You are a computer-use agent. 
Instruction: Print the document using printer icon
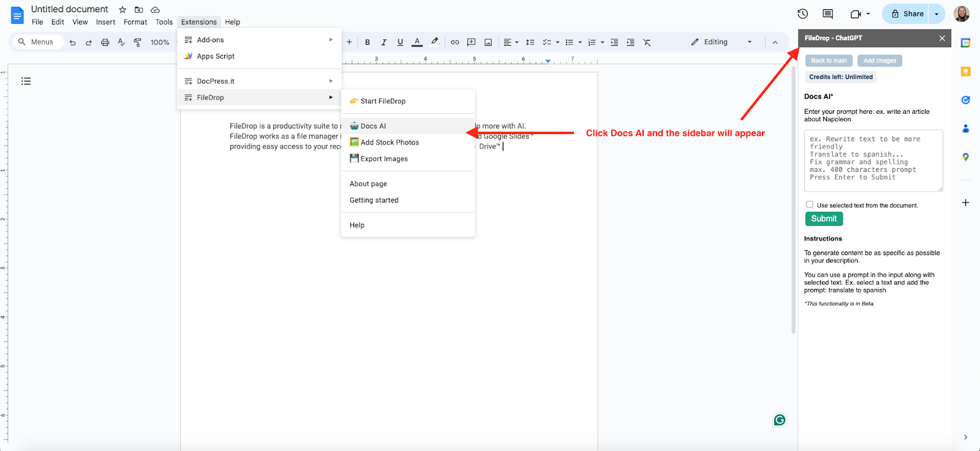105,42
